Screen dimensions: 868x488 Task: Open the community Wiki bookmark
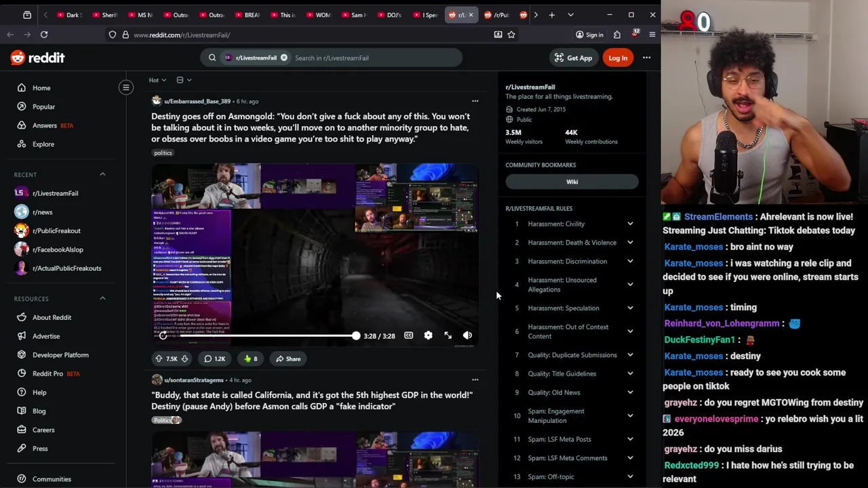[572, 182]
